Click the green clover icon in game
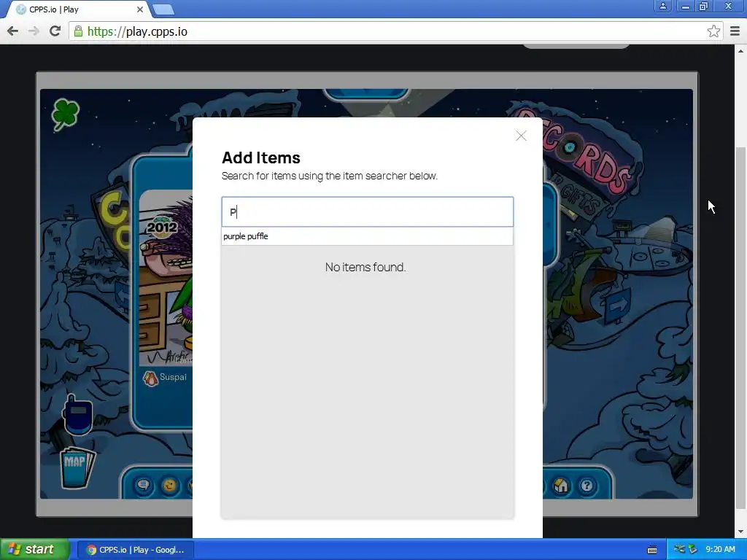 point(65,114)
